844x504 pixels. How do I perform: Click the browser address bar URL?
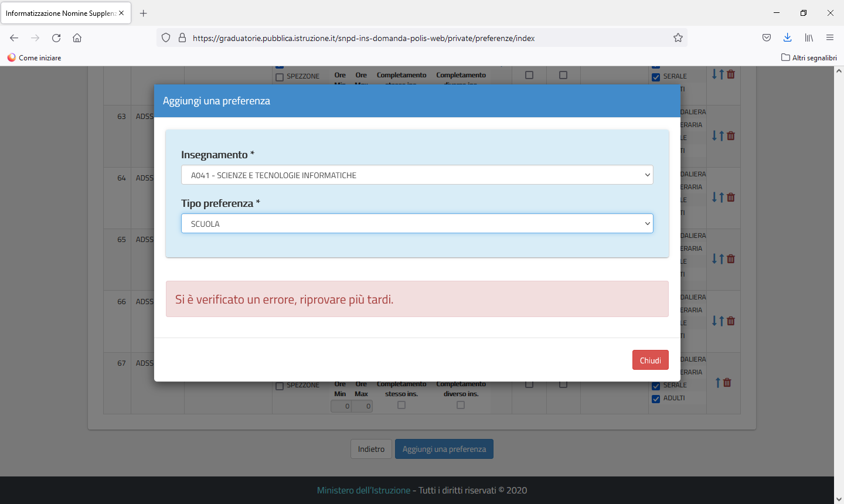pos(363,38)
